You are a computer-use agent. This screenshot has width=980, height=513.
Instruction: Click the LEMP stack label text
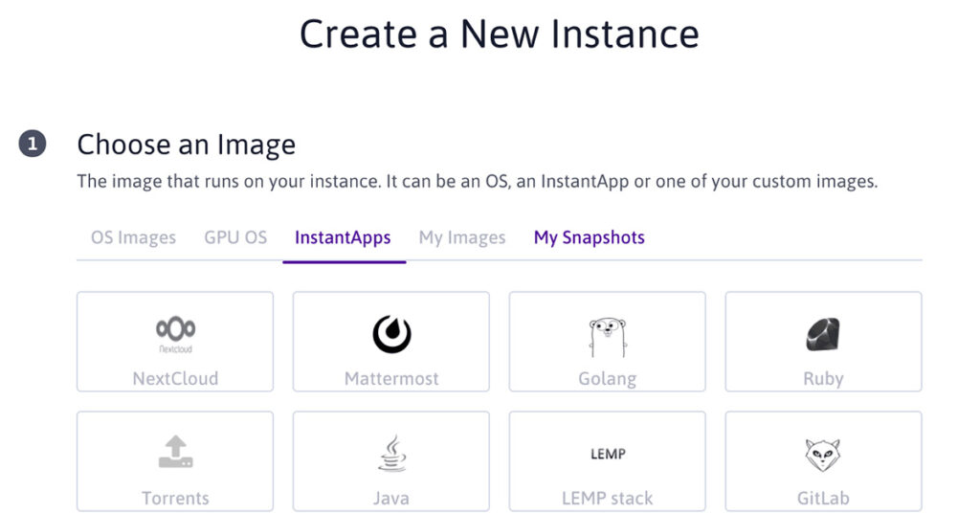[x=607, y=498]
